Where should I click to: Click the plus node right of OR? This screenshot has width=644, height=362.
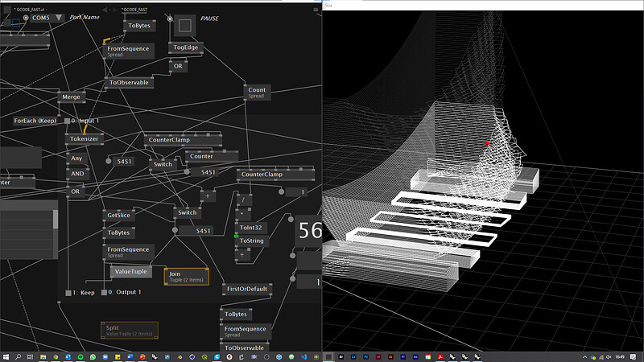208,195
